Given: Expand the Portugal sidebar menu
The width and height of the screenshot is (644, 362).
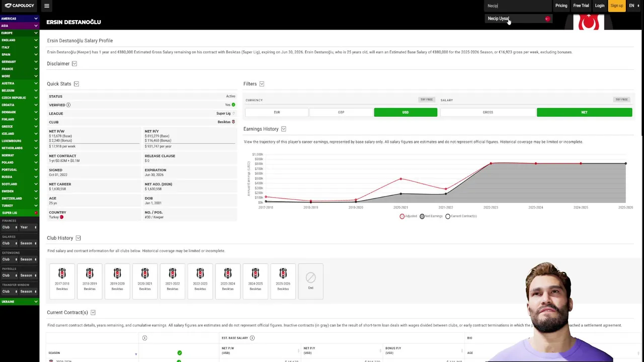Looking at the screenshot, I should [x=20, y=170].
